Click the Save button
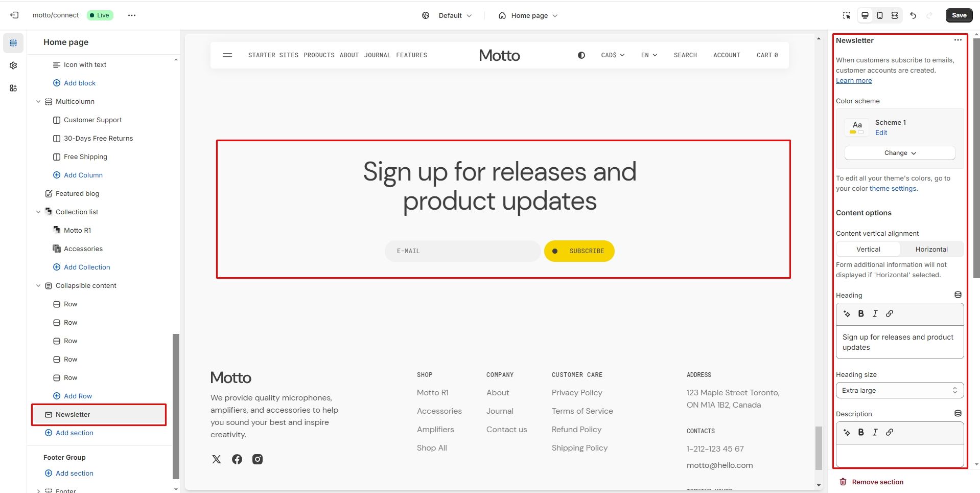This screenshot has width=980, height=493. point(959,15)
